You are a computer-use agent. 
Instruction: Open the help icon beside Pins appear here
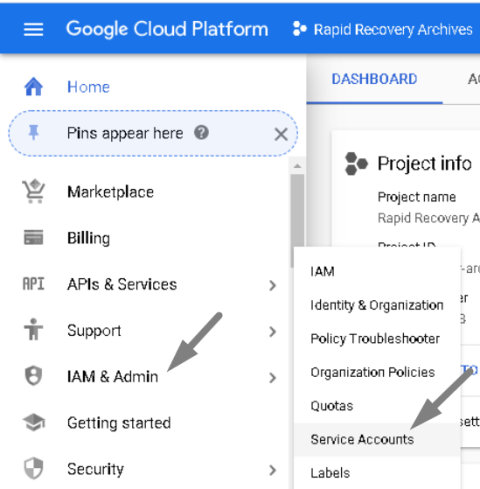tap(201, 132)
